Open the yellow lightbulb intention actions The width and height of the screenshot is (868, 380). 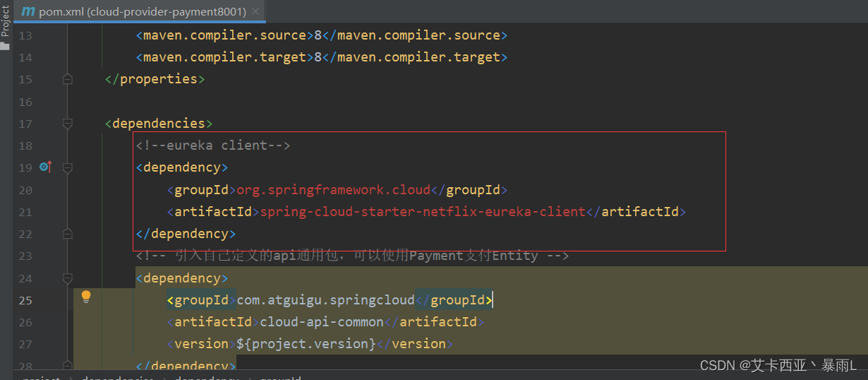click(x=86, y=297)
